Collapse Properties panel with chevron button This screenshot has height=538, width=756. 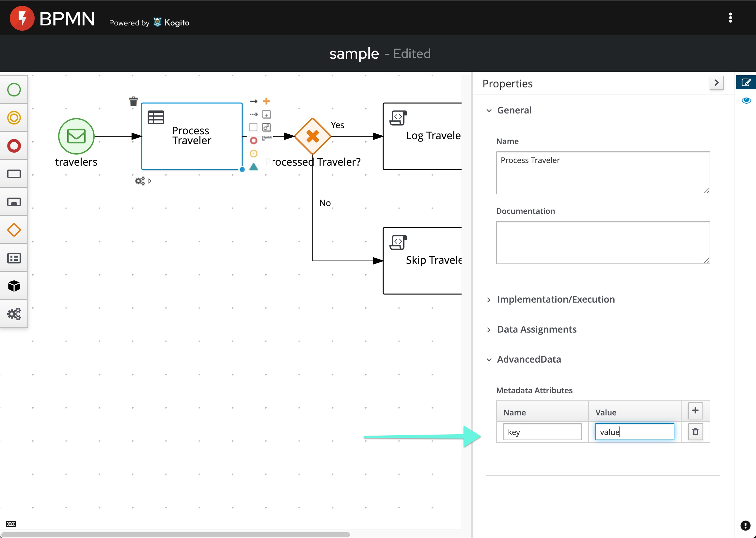717,83
